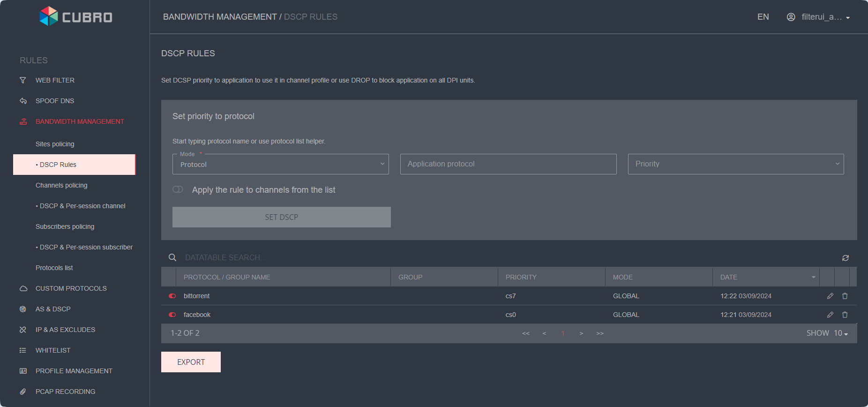Click the PCAP Recording paperclip icon
Screen dimensions: 868x407
pyautogui.click(x=23, y=392)
